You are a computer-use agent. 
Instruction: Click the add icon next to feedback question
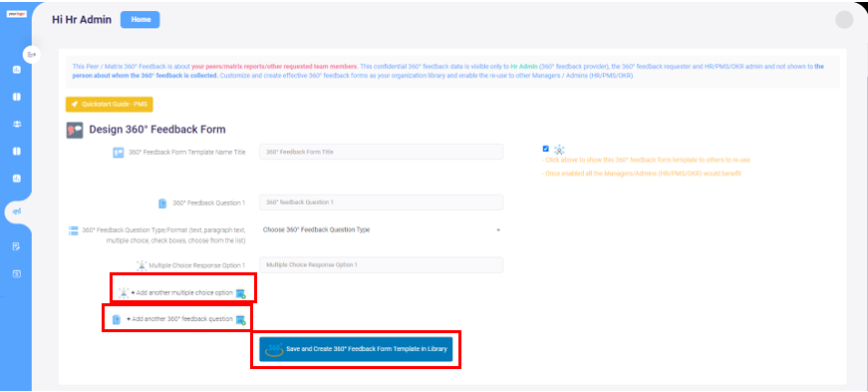241,320
